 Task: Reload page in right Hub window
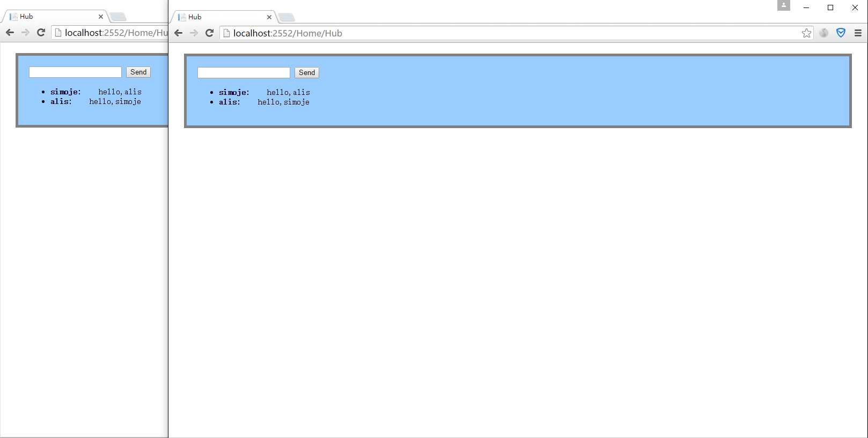click(210, 33)
